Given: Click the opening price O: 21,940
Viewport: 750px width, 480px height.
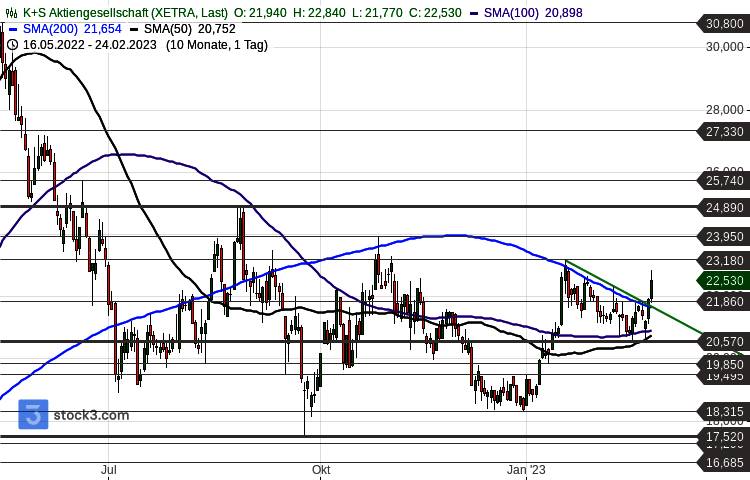Looking at the screenshot, I should [260, 13].
